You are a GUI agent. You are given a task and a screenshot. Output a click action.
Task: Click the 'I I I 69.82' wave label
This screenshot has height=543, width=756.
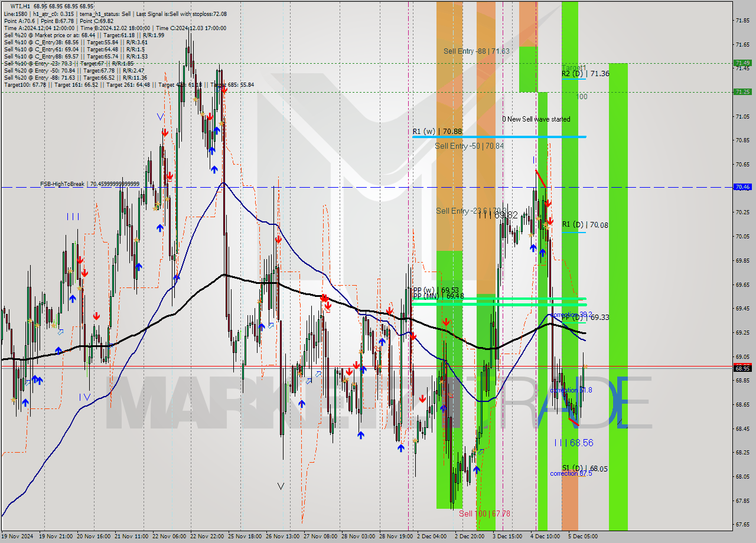point(498,215)
